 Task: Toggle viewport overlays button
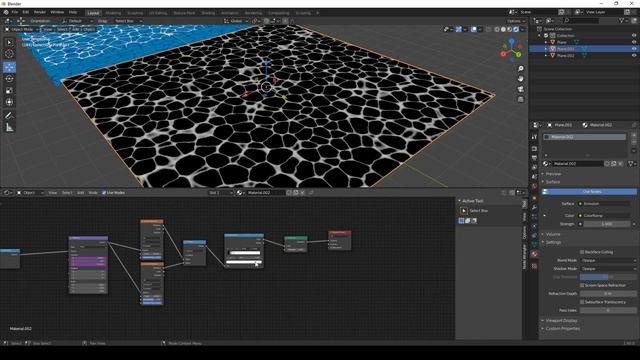coord(473,29)
